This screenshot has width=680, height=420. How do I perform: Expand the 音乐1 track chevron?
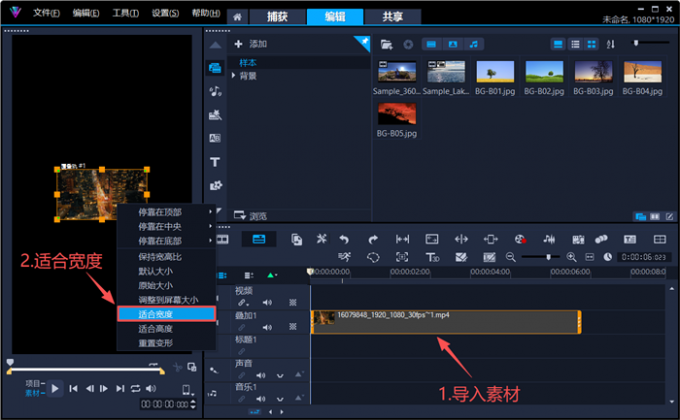[280, 399]
